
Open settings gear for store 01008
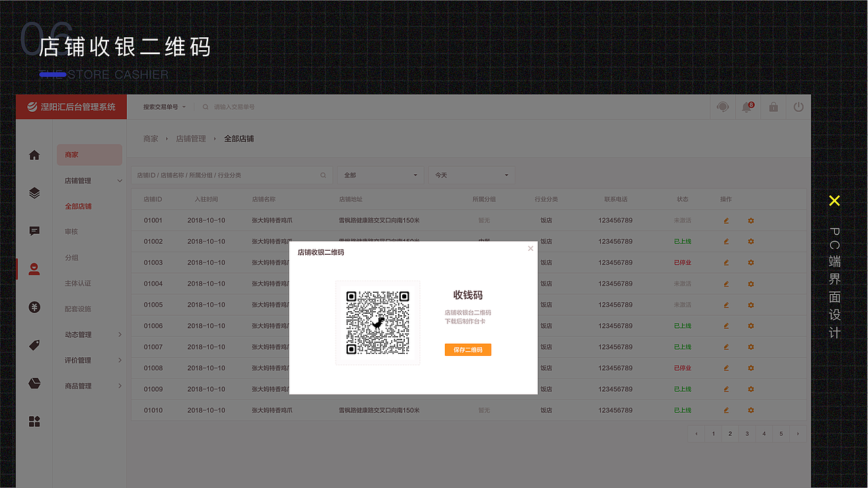[751, 368]
